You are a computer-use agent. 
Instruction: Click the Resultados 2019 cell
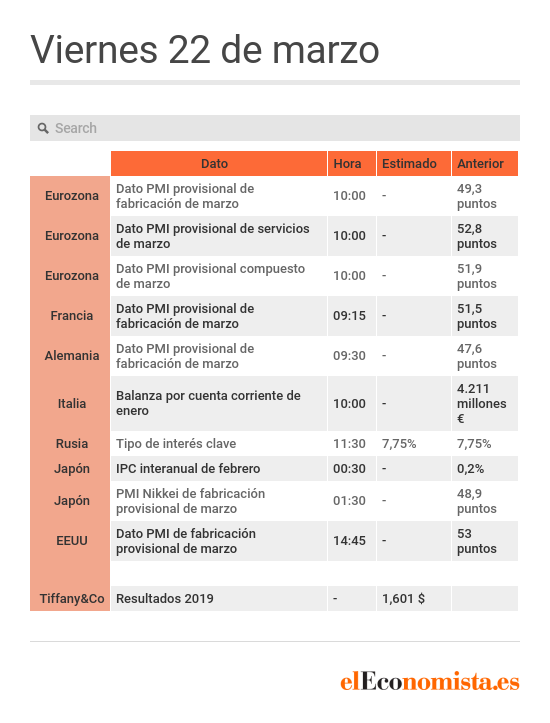click(x=219, y=599)
